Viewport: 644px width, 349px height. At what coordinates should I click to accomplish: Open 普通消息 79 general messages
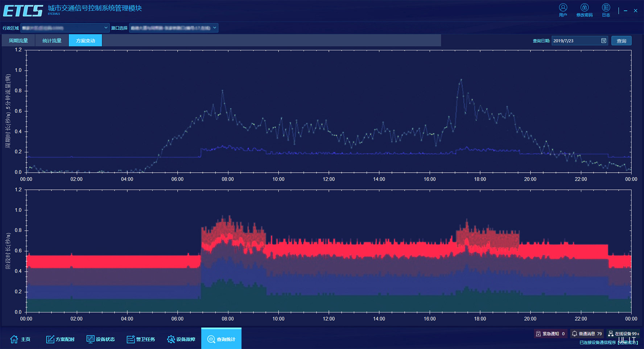587,333
